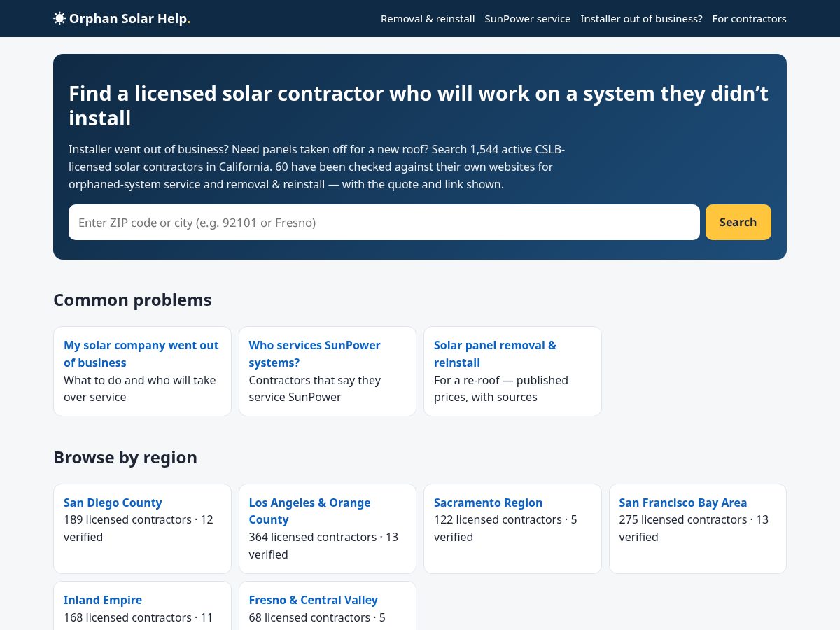The image size is (840, 630).
Task: Click 'What to do and who will take over service'
Action: tap(140, 388)
